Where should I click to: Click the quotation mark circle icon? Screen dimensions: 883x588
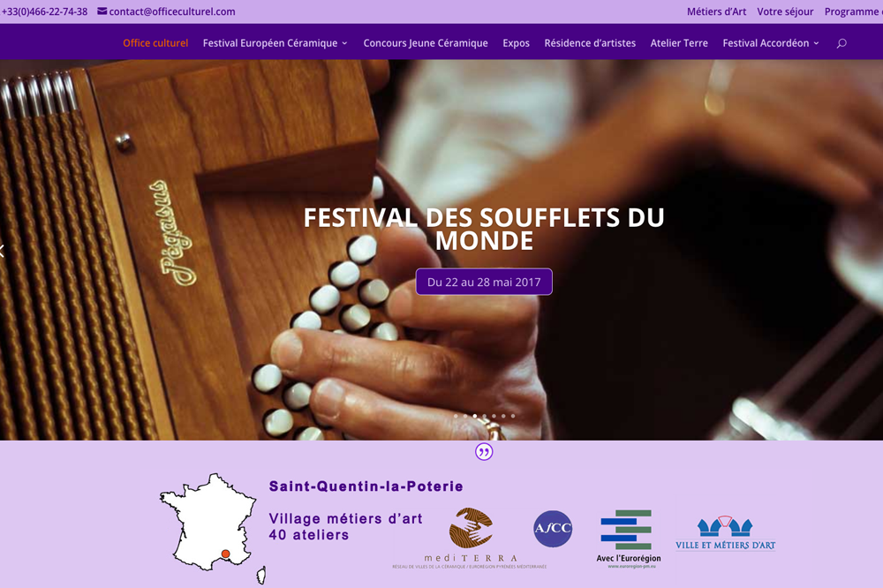[x=484, y=452]
